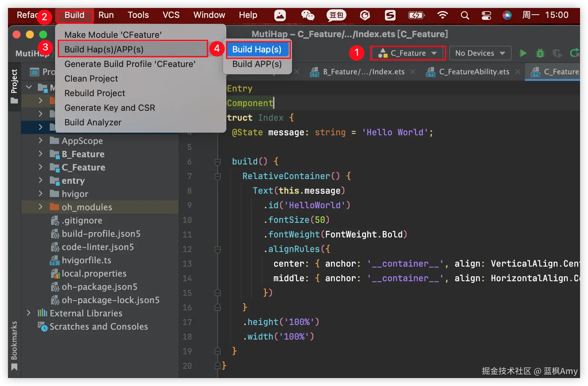Viewport: 588px width, 386px height.
Task: Open the C_Feature module configuration dropdown
Action: click(x=408, y=53)
